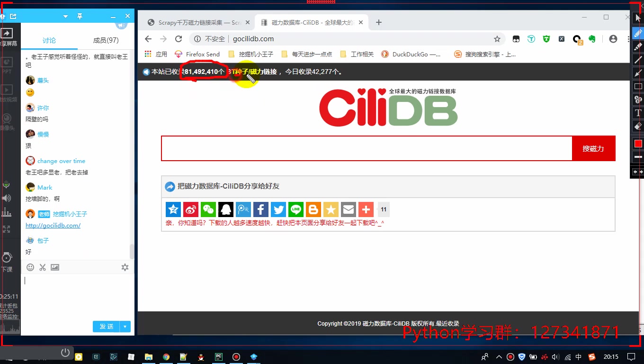
Task: Click the Chrome back arrow
Action: point(148,39)
